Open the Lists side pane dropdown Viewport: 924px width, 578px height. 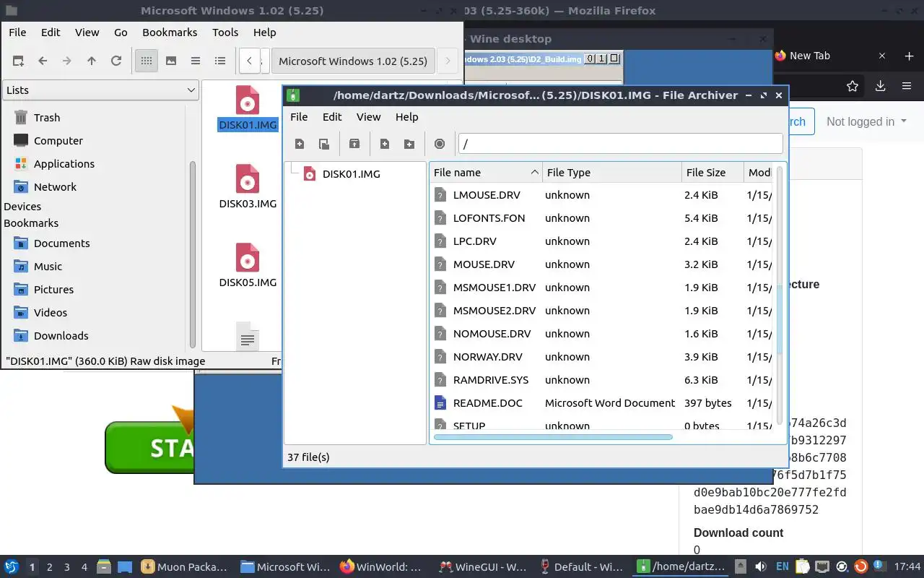100,90
